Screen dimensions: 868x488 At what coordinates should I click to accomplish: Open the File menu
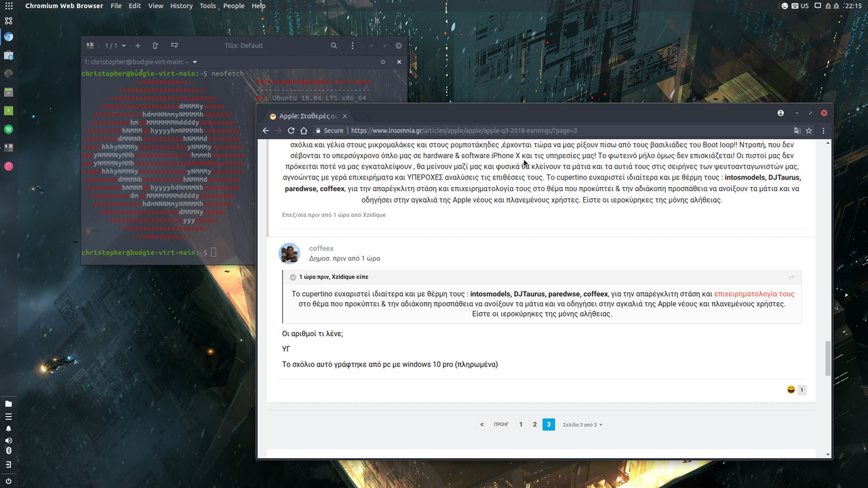tap(116, 5)
